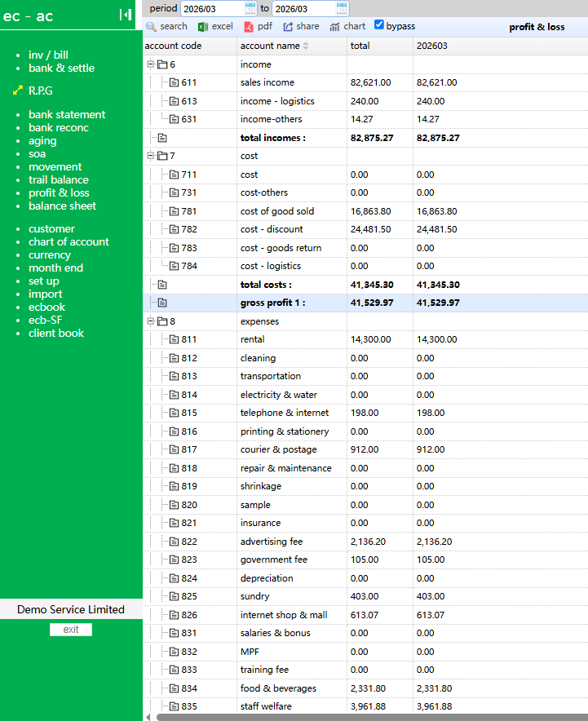
Task: Click the period start date field
Action: (219, 8)
